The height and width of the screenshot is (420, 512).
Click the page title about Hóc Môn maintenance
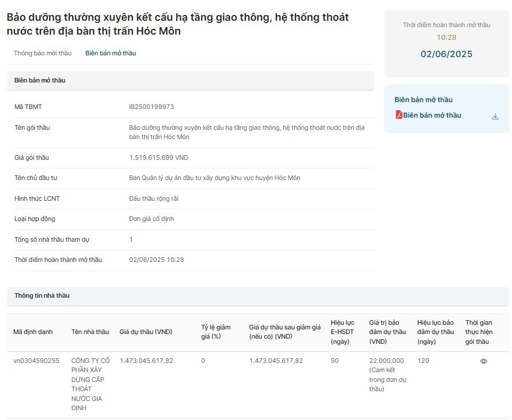click(x=178, y=24)
